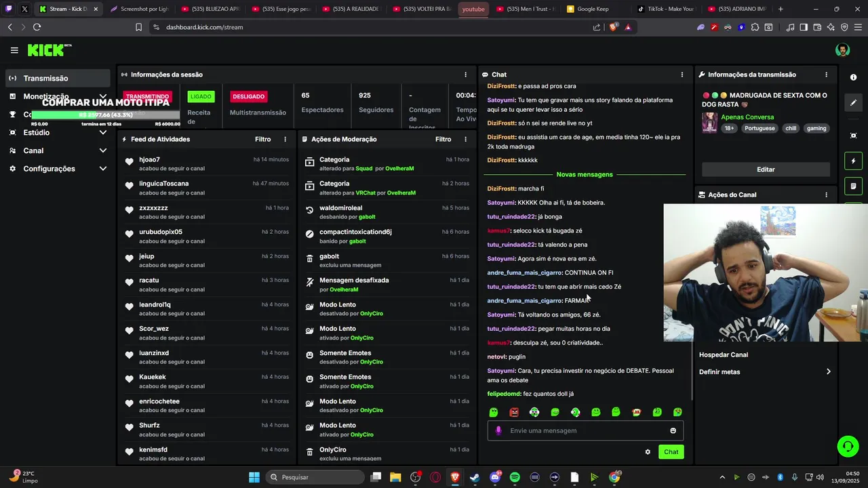
Task: Open three-dot menu of Ações do Canal
Action: 826,195
